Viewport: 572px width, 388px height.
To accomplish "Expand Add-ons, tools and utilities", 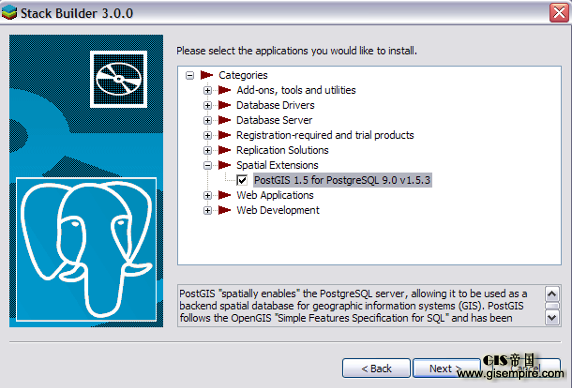I will (208, 90).
